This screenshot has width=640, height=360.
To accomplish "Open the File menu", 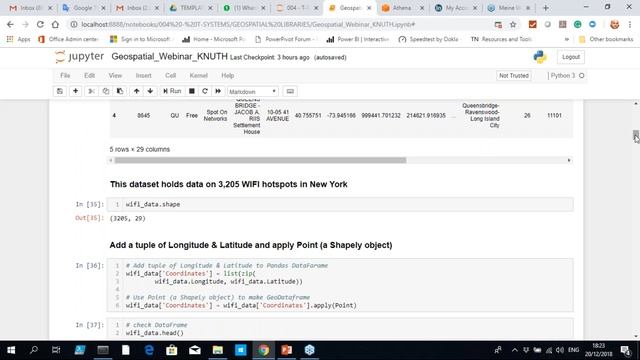I will tap(65, 76).
